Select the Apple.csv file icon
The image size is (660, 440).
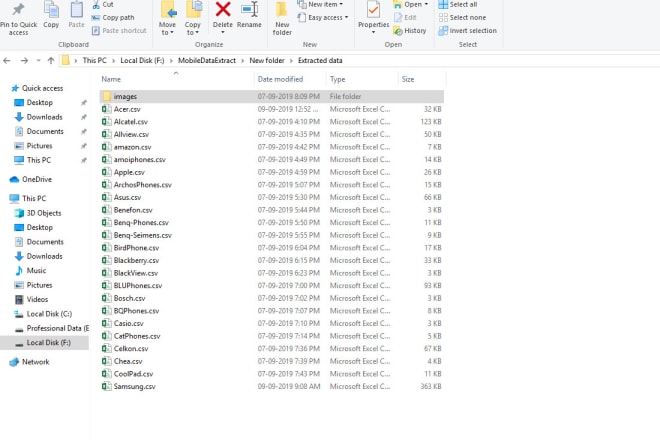coord(106,172)
